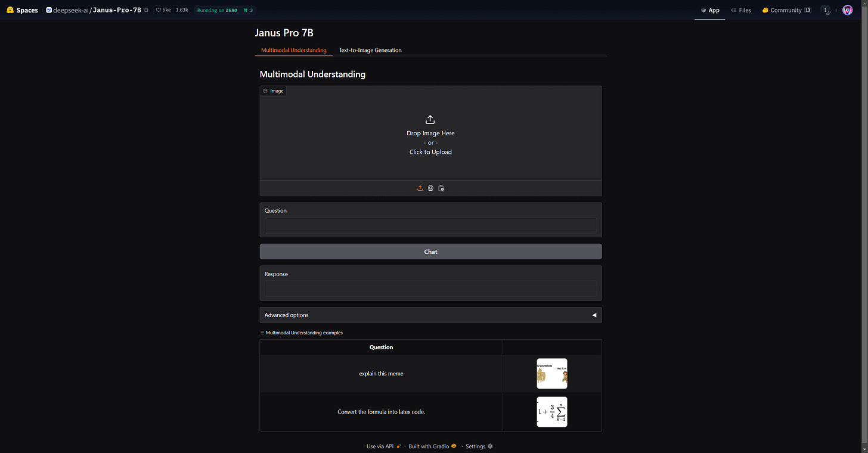Open the deepseek-ai organization link
Screen dimensions: 868x453
(70, 10)
